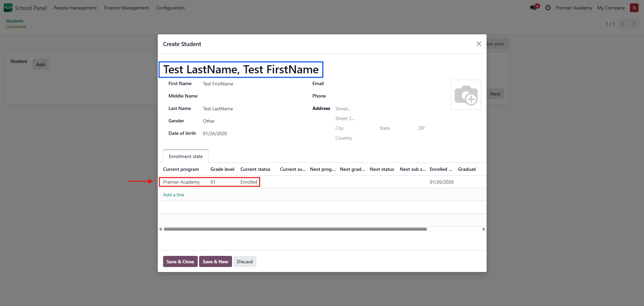
Task: Close the Create Student dialog with X
Action: point(479,44)
